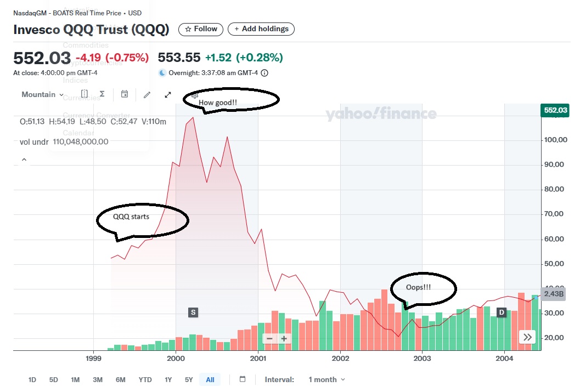
Task: Follow the Invesco QQQ Trust
Action: 201,29
